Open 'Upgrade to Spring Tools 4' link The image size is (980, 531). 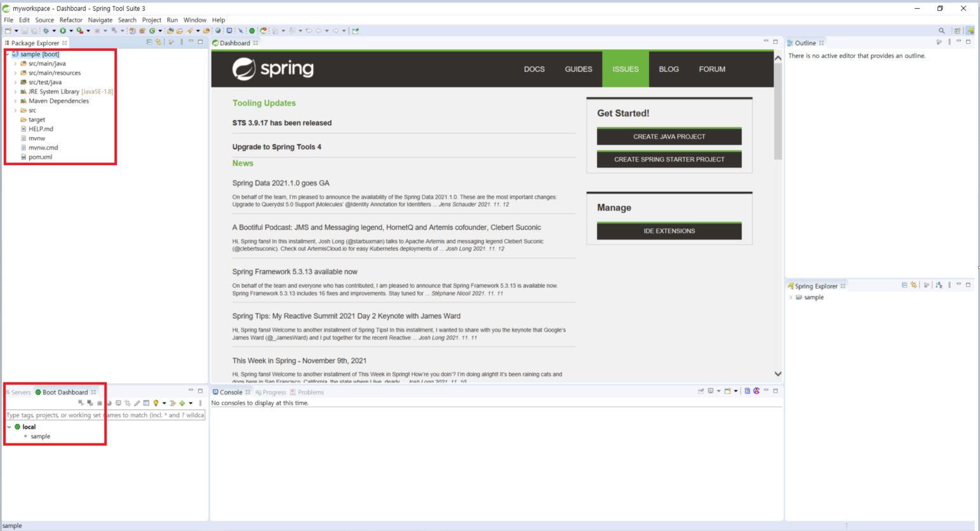pyautogui.click(x=277, y=147)
